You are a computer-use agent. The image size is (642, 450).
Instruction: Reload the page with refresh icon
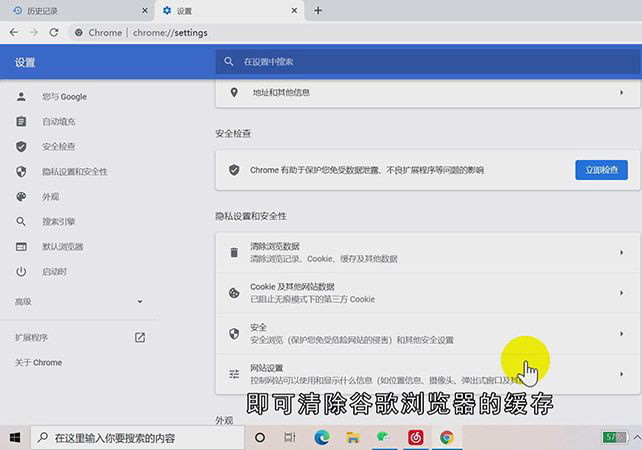pyautogui.click(x=54, y=32)
